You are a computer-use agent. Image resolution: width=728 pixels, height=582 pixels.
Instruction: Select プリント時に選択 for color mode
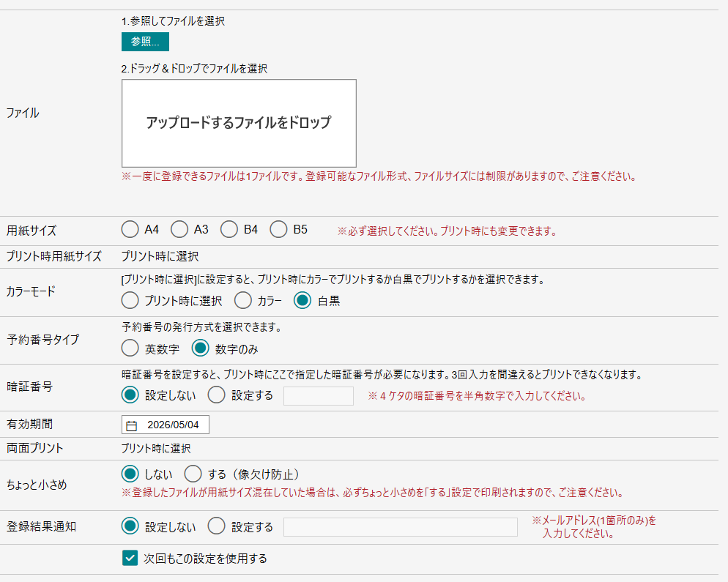pos(130,300)
